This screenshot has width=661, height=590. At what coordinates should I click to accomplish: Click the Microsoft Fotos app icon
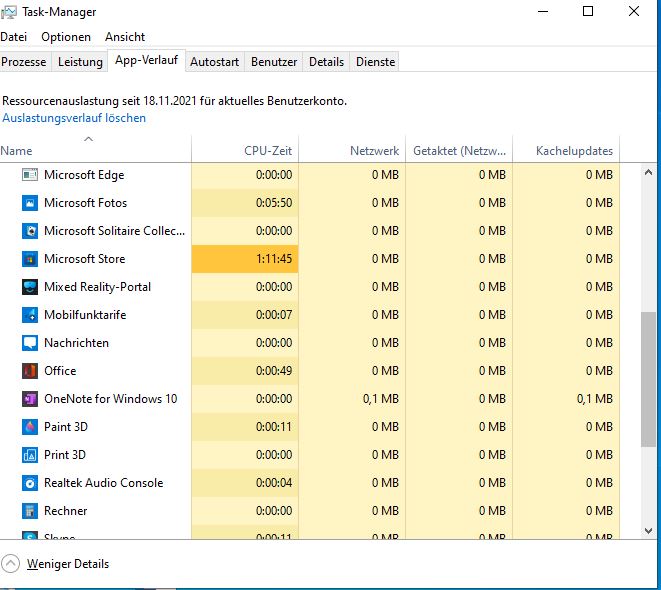pyautogui.click(x=30, y=203)
